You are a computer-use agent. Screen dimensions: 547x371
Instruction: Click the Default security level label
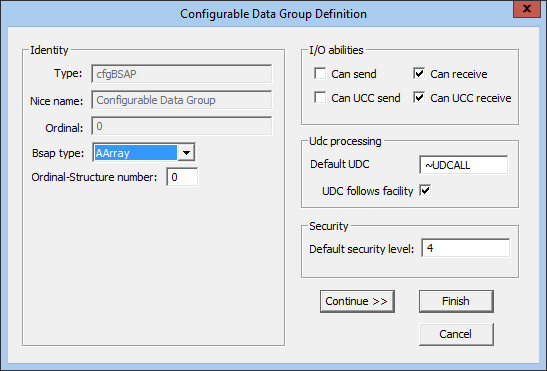point(361,249)
